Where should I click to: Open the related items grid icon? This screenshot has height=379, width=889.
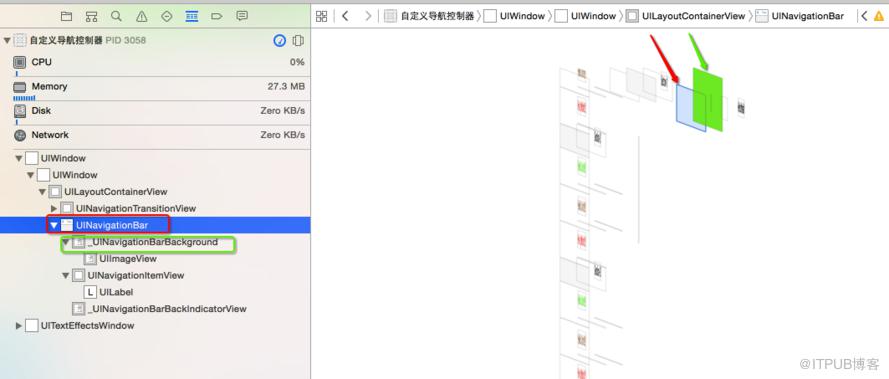(x=321, y=16)
